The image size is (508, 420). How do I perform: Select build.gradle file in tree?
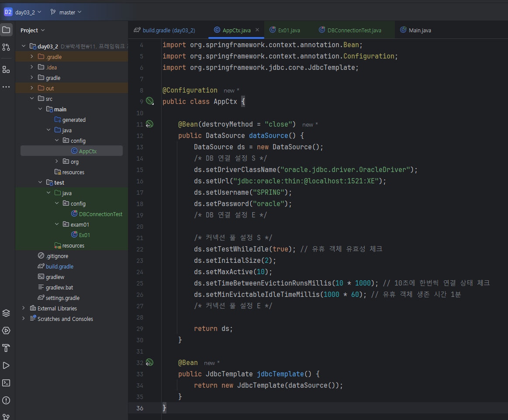click(56, 266)
